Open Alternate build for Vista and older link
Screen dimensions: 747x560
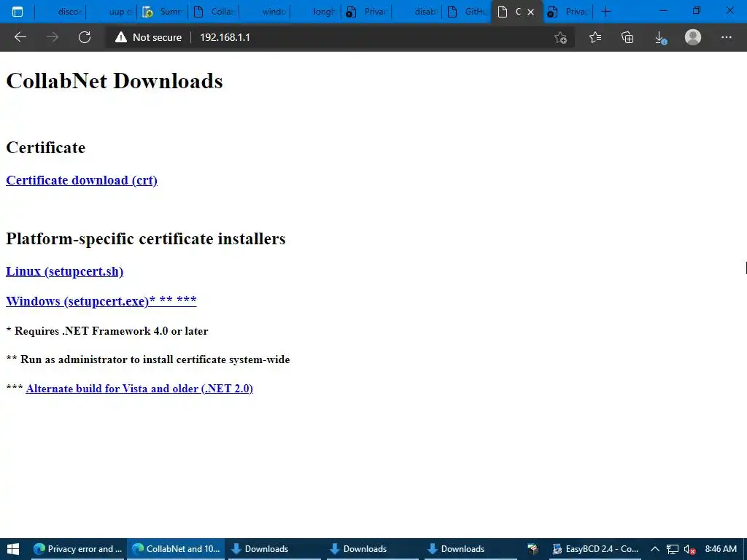139,389
